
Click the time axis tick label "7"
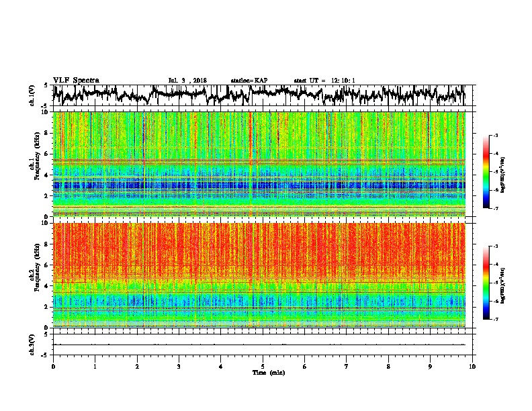347,366
